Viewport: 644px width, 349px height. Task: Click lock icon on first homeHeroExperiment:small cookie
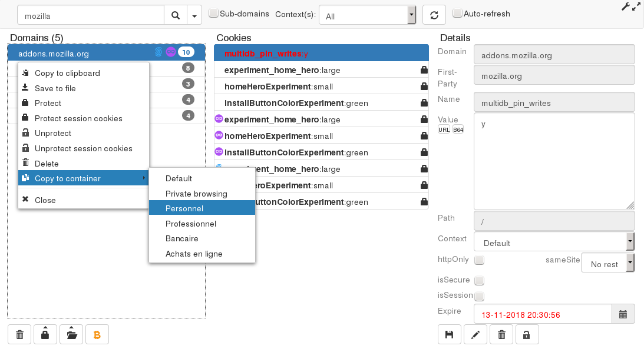(x=424, y=87)
